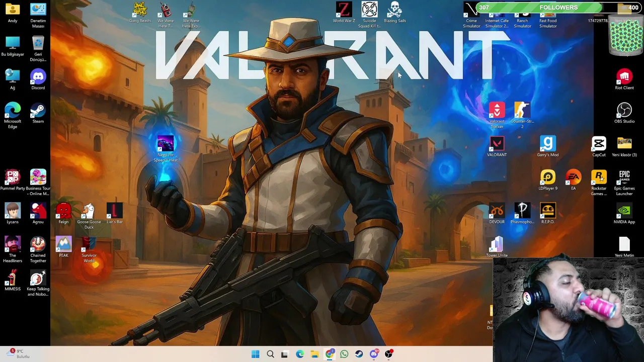Open the Yeni klasör (3) folder

coord(624,147)
